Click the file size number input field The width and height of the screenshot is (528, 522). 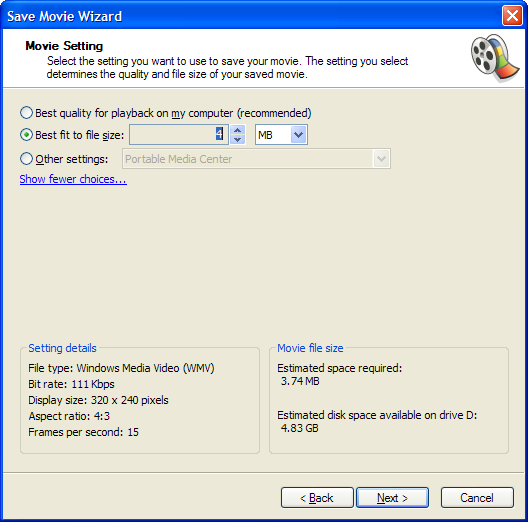click(x=179, y=135)
